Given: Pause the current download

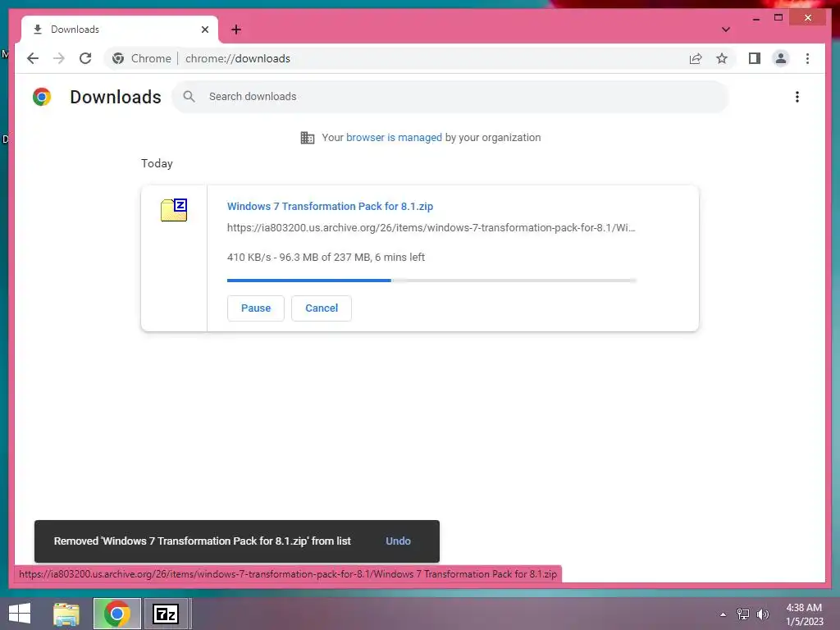Looking at the screenshot, I should pos(256,308).
